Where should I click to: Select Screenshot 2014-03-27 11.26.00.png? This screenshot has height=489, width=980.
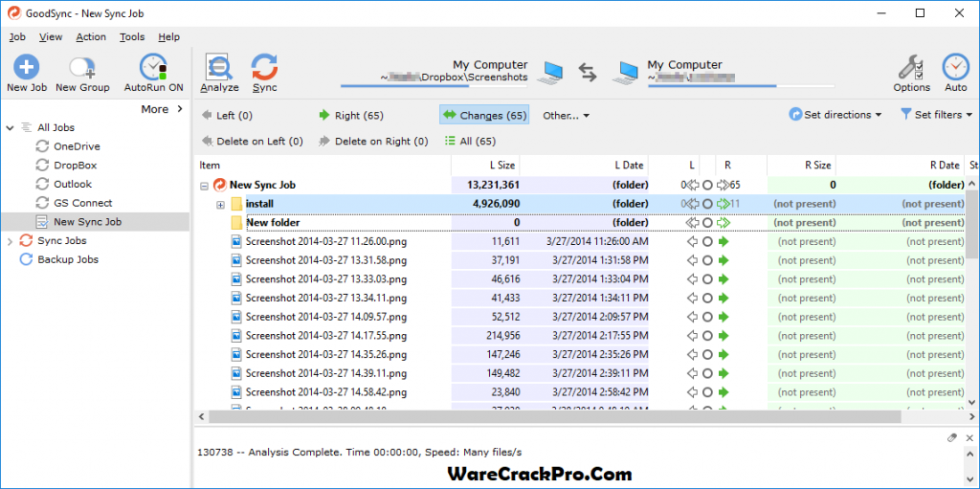click(325, 241)
